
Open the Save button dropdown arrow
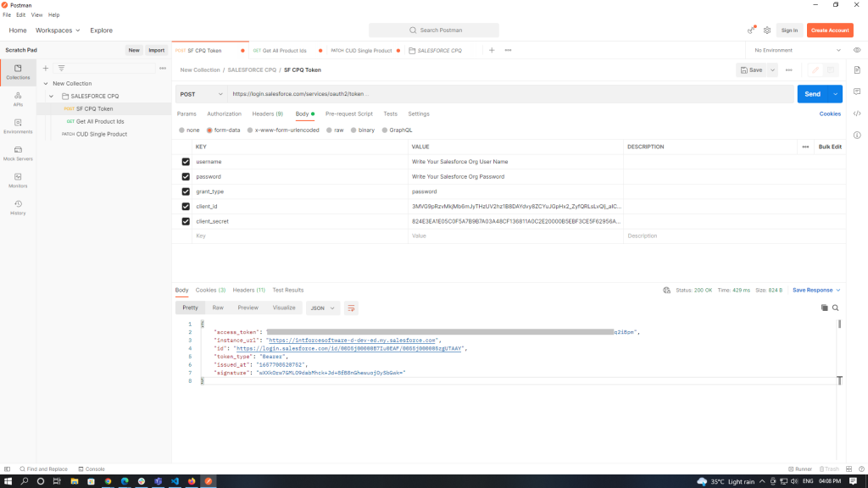(772, 70)
